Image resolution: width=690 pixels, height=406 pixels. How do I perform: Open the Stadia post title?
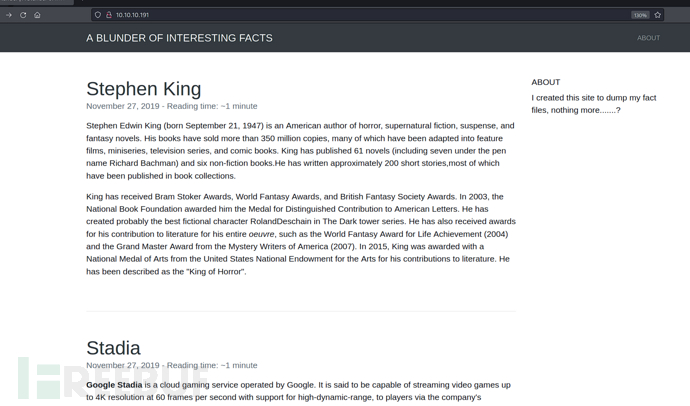tap(113, 348)
